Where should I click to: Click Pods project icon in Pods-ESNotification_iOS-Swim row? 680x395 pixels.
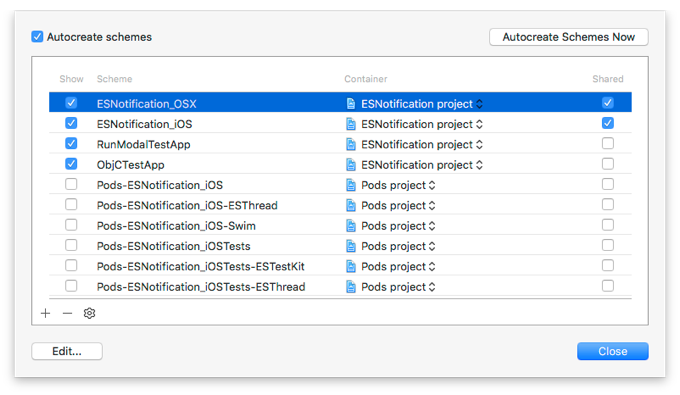coord(351,225)
